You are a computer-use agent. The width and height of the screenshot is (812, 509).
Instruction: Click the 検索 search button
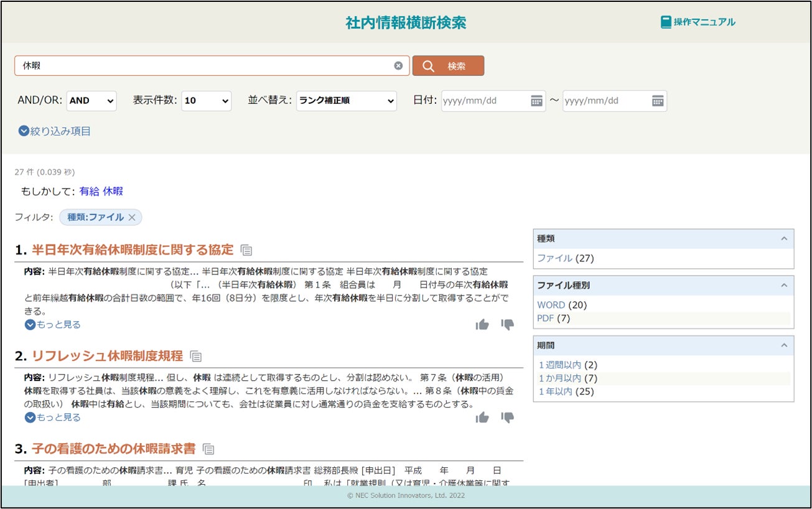click(x=448, y=66)
